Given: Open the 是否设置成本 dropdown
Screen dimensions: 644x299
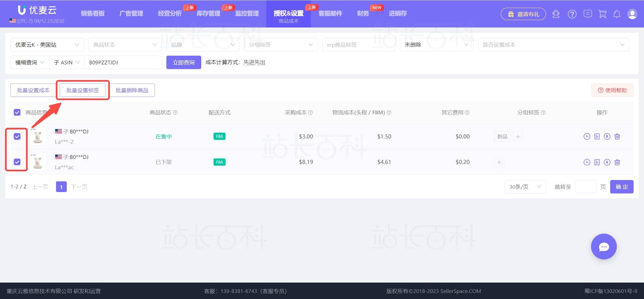Looking at the screenshot, I should coord(553,45).
